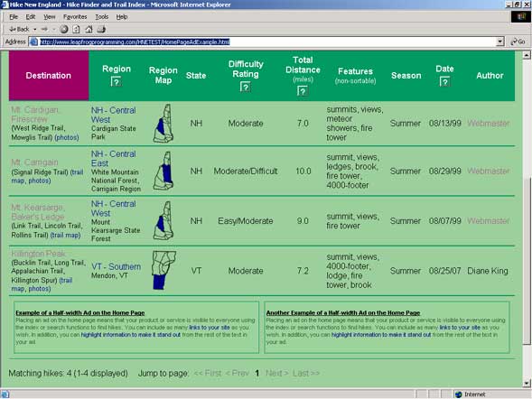The image size is (532, 399).
Task: Open the Back history dropdown arrow
Action: coord(35,30)
